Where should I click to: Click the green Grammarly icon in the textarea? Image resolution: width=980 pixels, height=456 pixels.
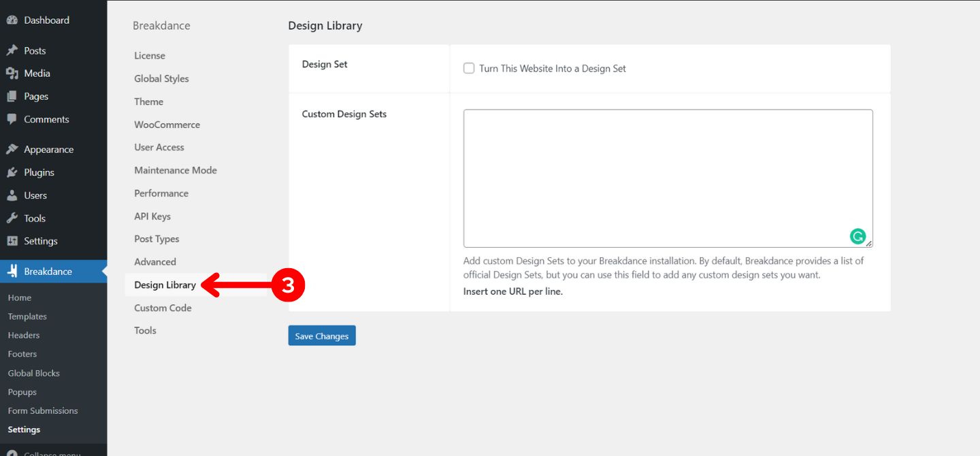click(x=857, y=236)
